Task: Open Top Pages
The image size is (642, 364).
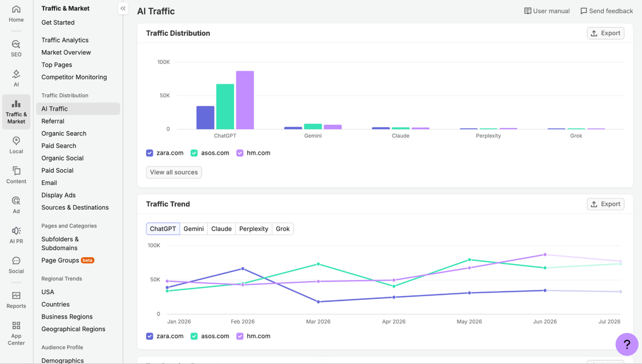Action: (57, 65)
